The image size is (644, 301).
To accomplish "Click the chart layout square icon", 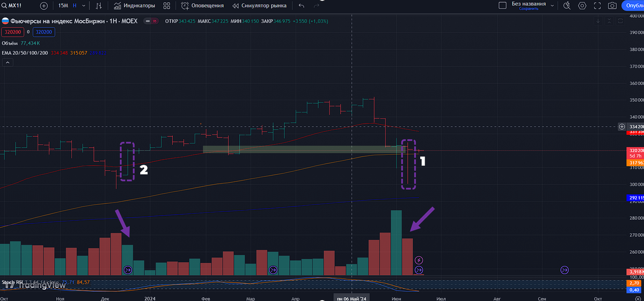I will click(x=502, y=5).
